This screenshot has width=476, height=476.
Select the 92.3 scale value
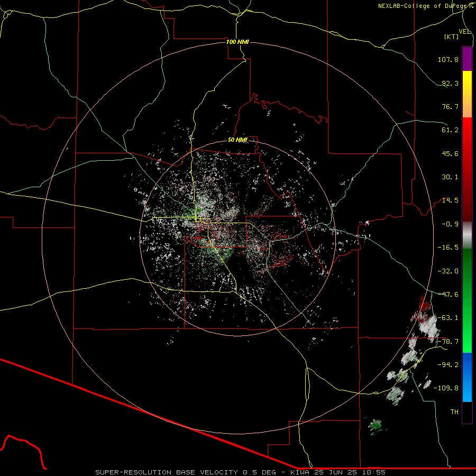(x=450, y=83)
